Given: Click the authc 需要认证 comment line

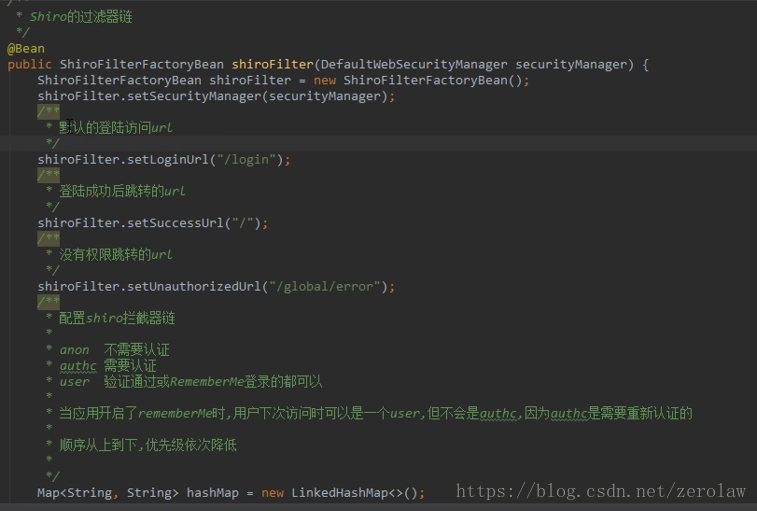Looking at the screenshot, I should pos(108,366).
